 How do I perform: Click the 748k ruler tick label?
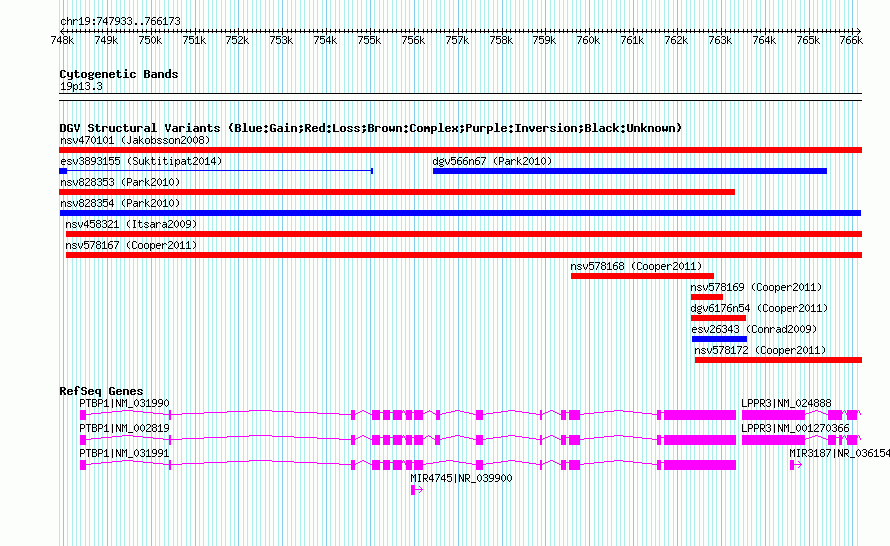point(62,40)
